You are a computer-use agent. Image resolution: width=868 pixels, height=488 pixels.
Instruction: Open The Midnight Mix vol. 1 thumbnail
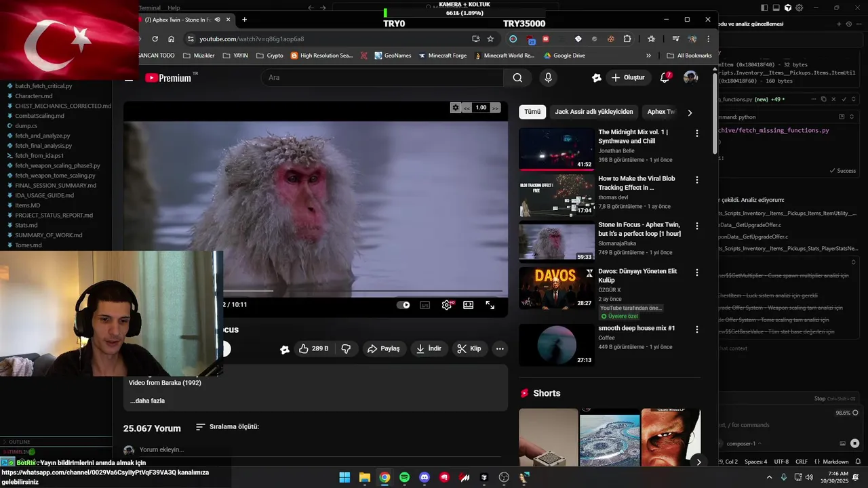click(557, 149)
